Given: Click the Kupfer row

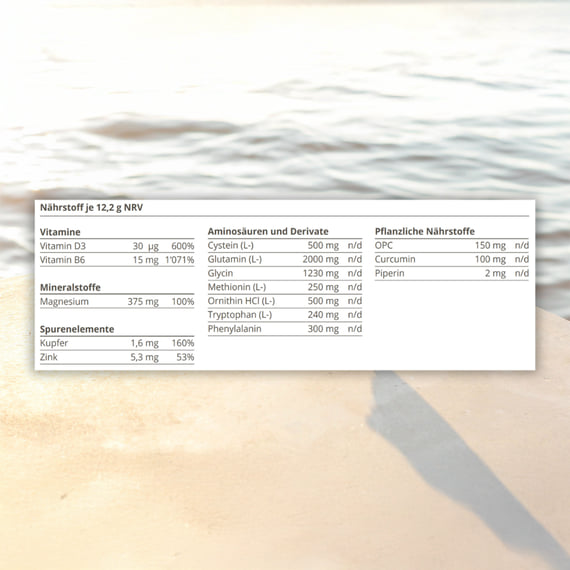Looking at the screenshot, I should pyautogui.click(x=117, y=343).
